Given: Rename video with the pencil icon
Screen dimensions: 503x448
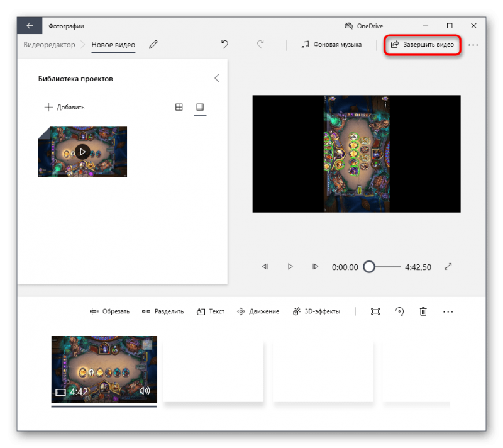Looking at the screenshot, I should tap(153, 44).
